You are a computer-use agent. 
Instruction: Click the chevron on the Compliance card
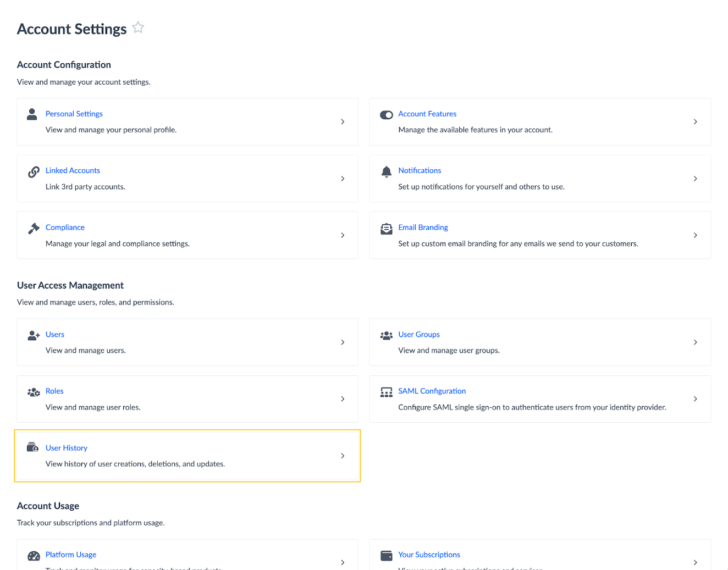click(x=343, y=235)
